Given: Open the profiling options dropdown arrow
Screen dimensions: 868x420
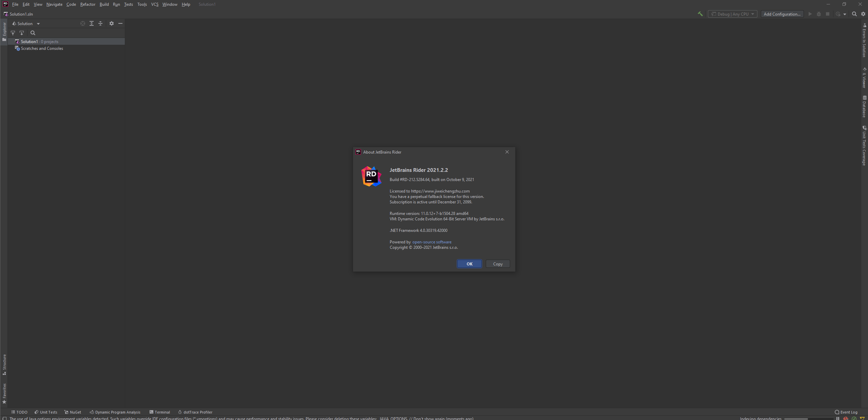Looking at the screenshot, I should (845, 14).
